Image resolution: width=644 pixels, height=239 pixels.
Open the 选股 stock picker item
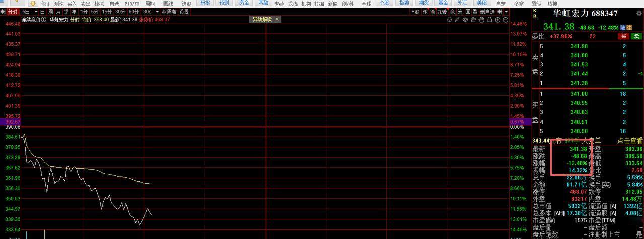(x=186, y=4)
